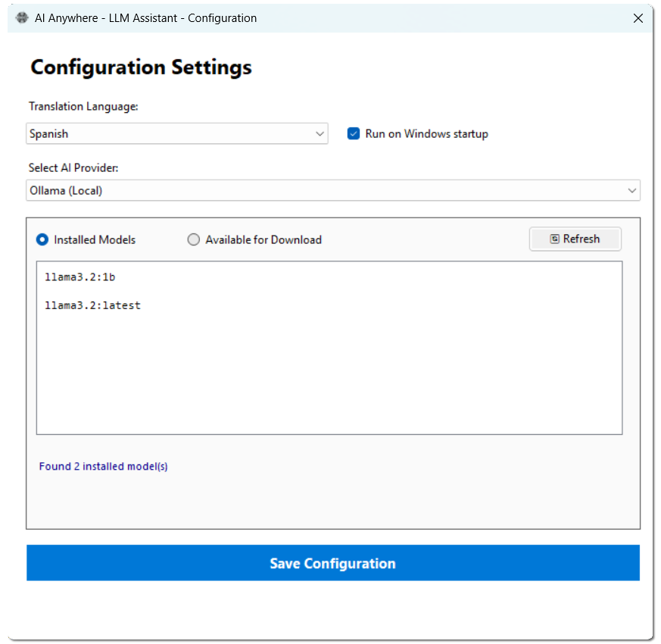Click the Refresh button label
The image size is (661, 644).
[x=581, y=239]
